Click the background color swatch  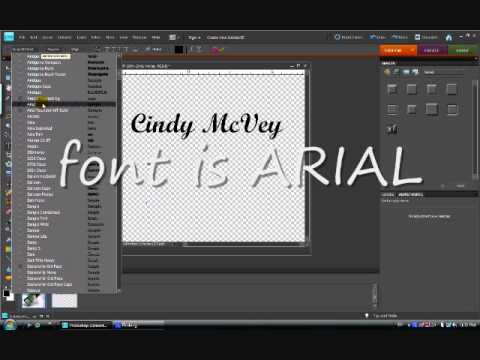pos(11,297)
